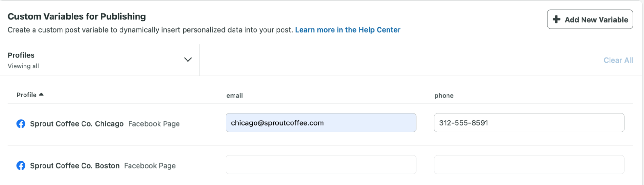Click the email column header
The image size is (644, 185).
[235, 96]
